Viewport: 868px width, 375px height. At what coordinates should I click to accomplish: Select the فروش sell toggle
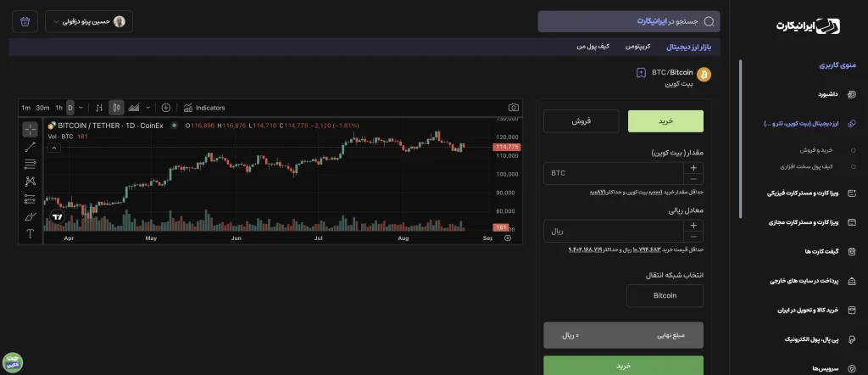click(581, 121)
